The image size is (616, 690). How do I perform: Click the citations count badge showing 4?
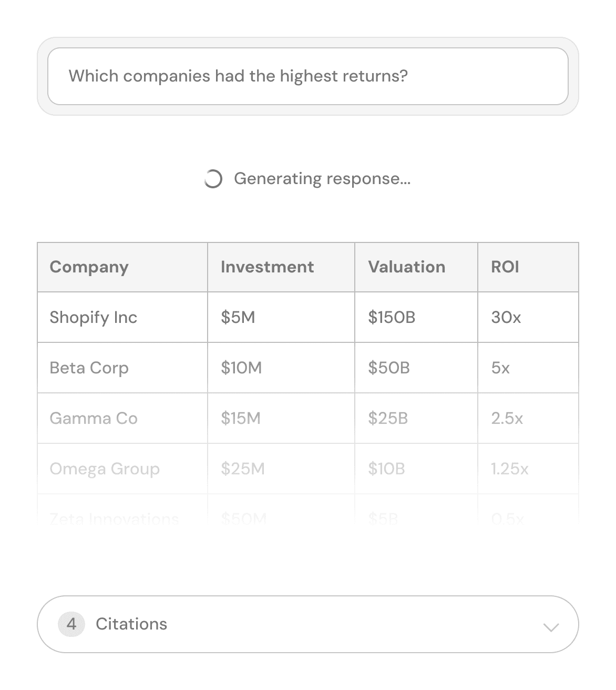(x=71, y=624)
